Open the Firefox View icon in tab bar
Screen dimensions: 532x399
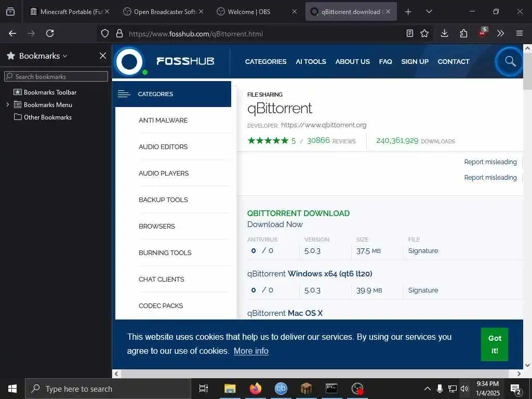10,11
